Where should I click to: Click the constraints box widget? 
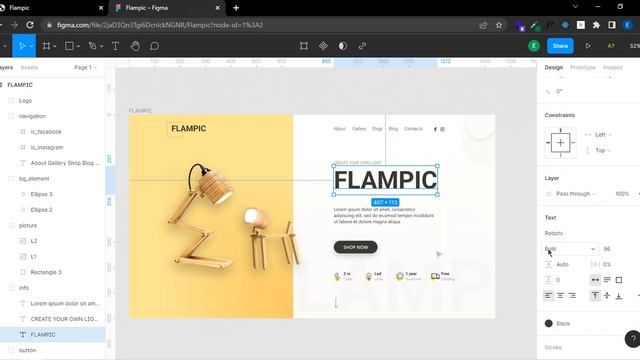560,142
